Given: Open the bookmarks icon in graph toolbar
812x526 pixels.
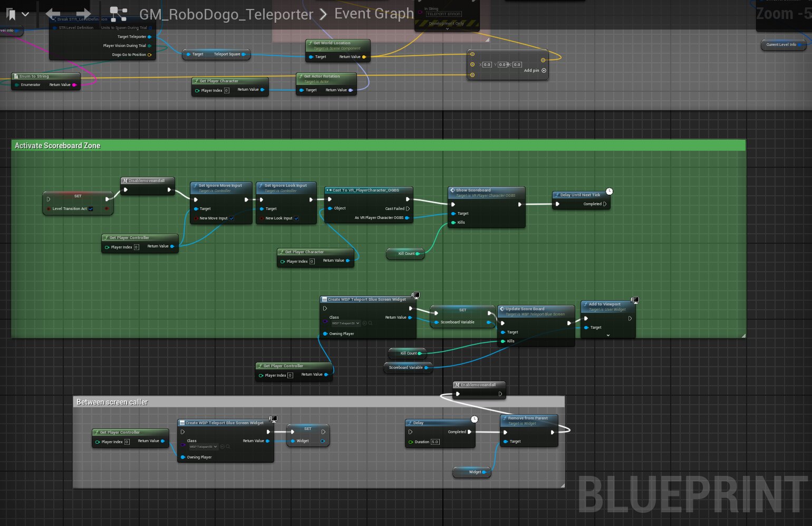Looking at the screenshot, I should click(x=11, y=14).
